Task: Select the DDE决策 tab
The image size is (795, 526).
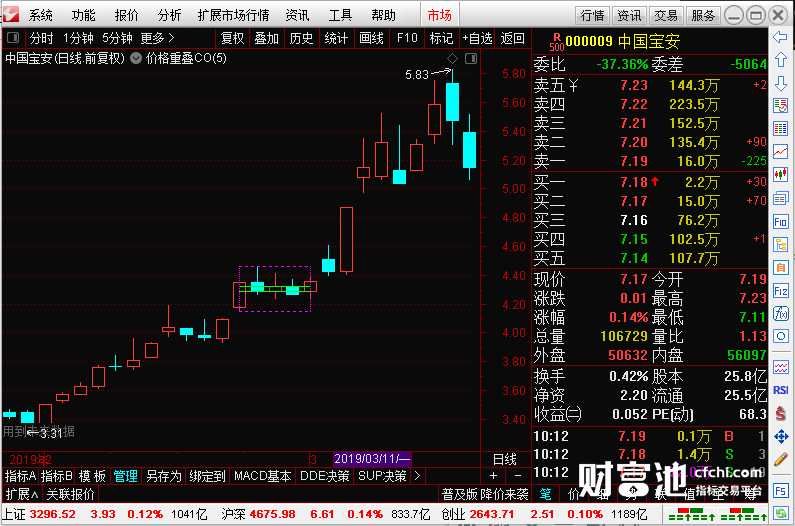Action: [x=325, y=476]
